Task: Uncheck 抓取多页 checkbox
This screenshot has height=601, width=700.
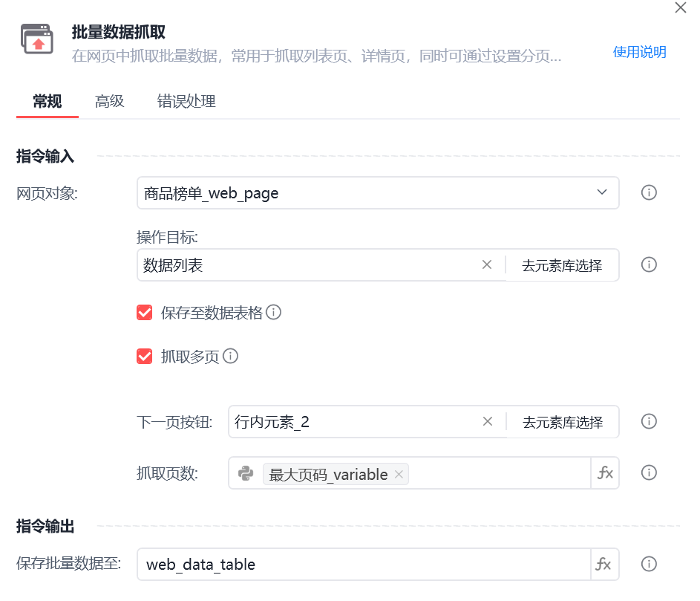Action: pos(144,357)
